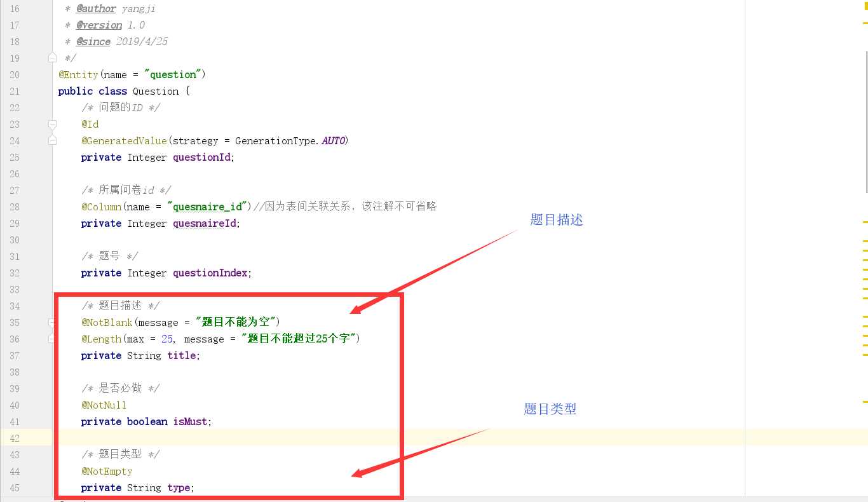Click the title field name on line 37
The image size is (868, 502).
pyautogui.click(x=182, y=355)
